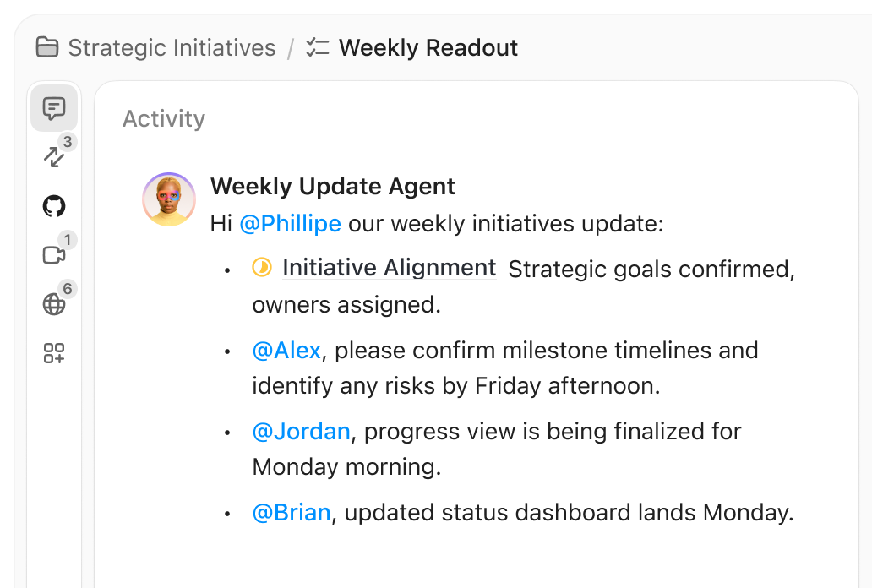Open the video recordings panel
The image size is (872, 588).
click(54, 254)
